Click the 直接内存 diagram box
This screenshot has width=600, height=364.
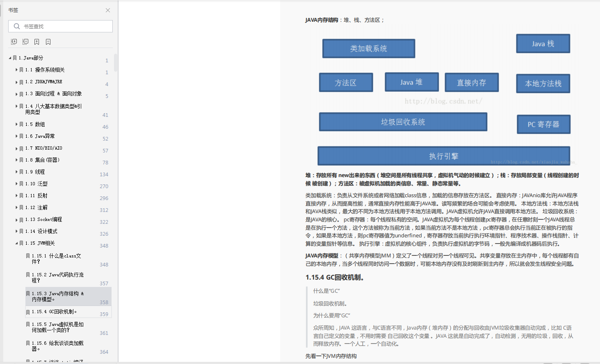coord(472,82)
